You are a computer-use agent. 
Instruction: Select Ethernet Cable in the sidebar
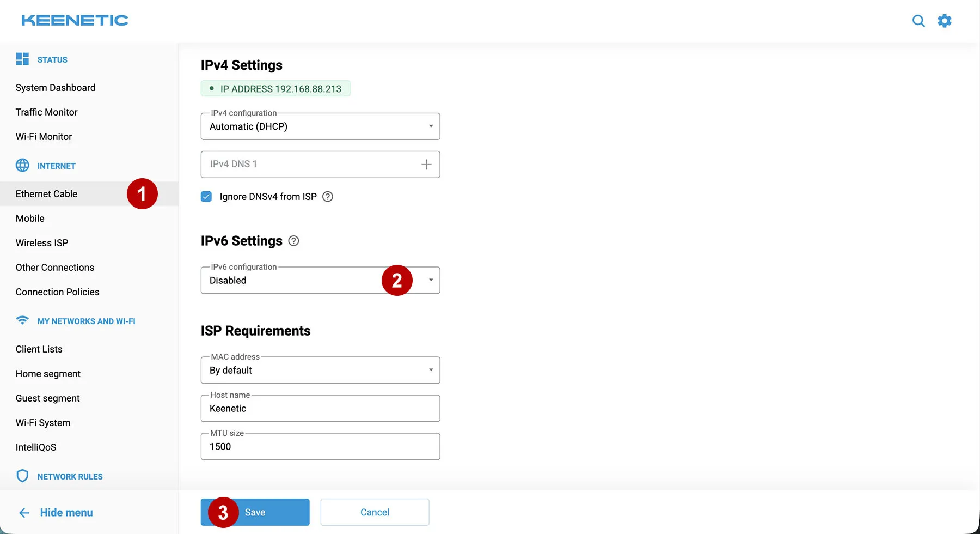(46, 193)
